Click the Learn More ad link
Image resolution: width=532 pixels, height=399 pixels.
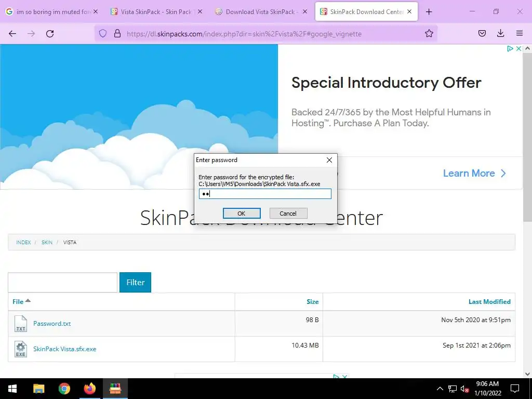tap(474, 173)
